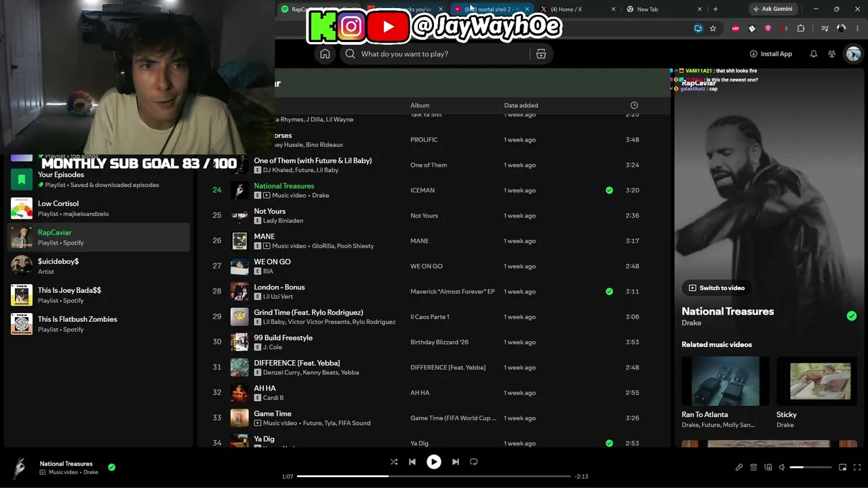Screen dimensions: 868x488
Task: Skip to the previous track
Action: point(412,462)
